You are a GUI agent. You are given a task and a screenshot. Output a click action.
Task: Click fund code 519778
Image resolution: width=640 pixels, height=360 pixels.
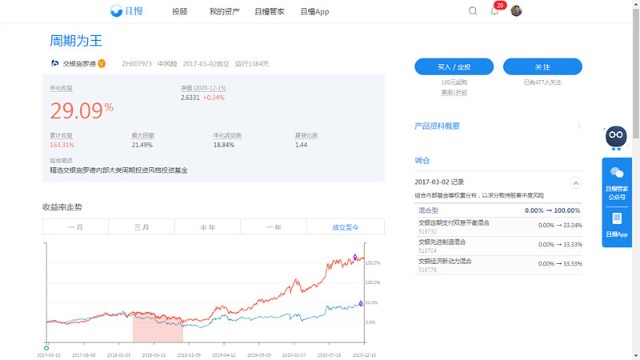[x=427, y=270]
